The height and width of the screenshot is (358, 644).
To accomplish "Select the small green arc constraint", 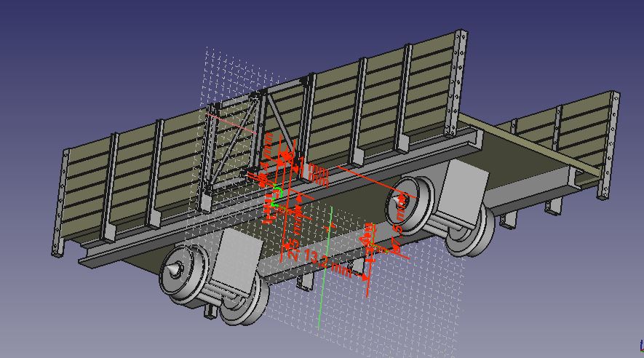I will pyautogui.click(x=277, y=191).
